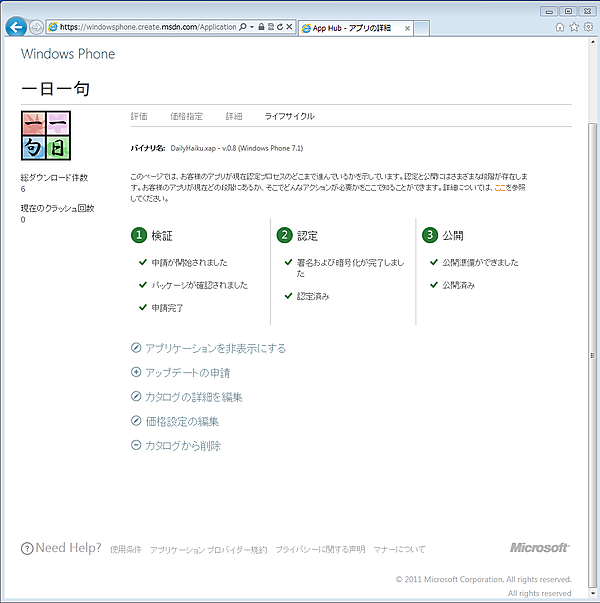Switch to the 詳細 tab

pos(234,116)
